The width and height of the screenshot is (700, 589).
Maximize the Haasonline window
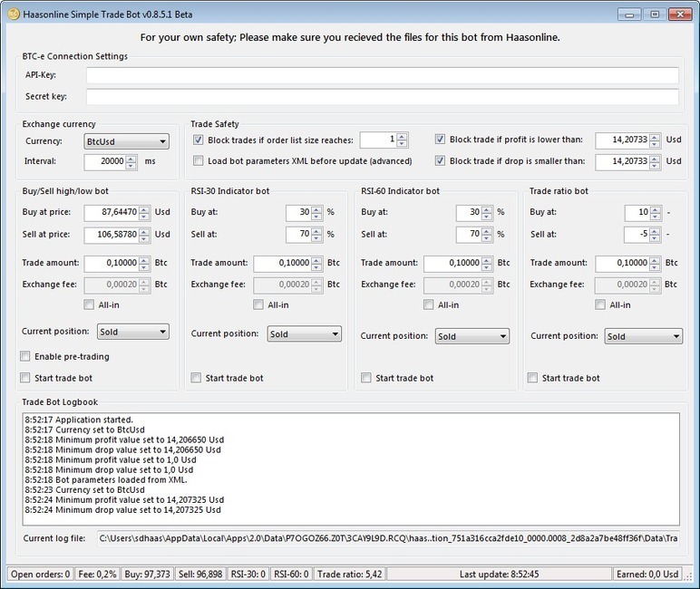(x=655, y=14)
